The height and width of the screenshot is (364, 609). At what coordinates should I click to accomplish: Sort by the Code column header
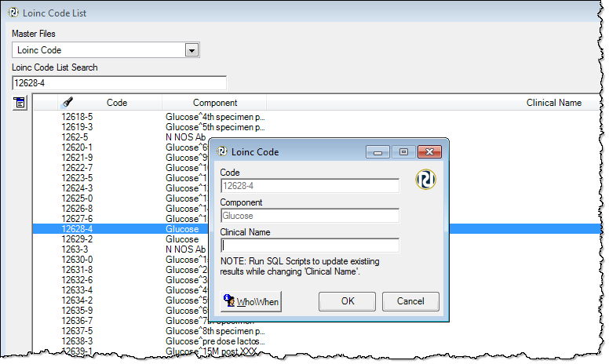116,103
